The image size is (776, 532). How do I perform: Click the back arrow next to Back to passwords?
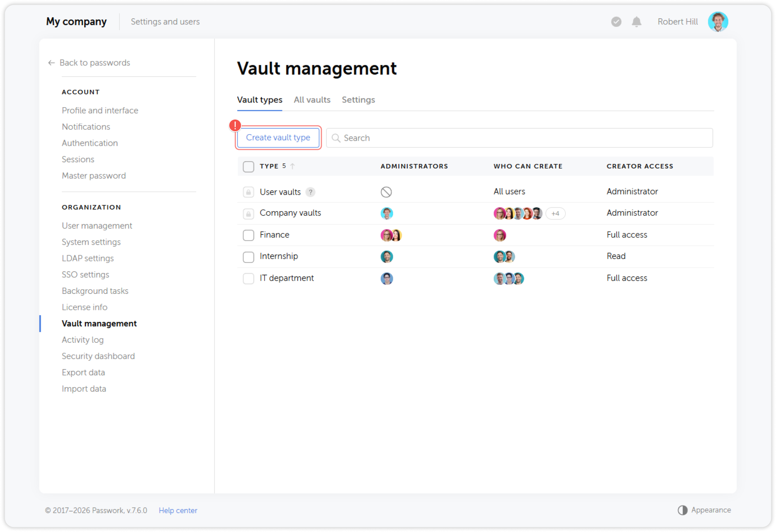pyautogui.click(x=51, y=63)
